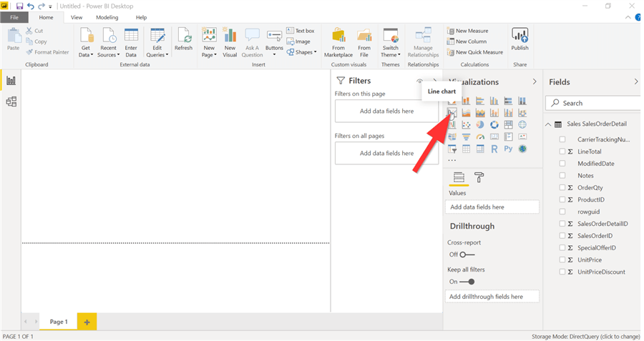The height and width of the screenshot is (341, 644).
Task: Select the R script visual icon
Action: 494,149
